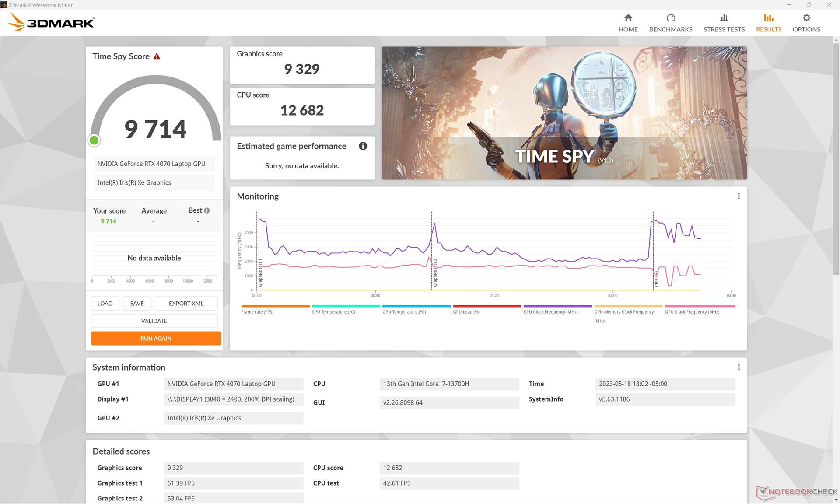Click the Time Spy banner image
The height and width of the screenshot is (504, 840).
coord(563,113)
